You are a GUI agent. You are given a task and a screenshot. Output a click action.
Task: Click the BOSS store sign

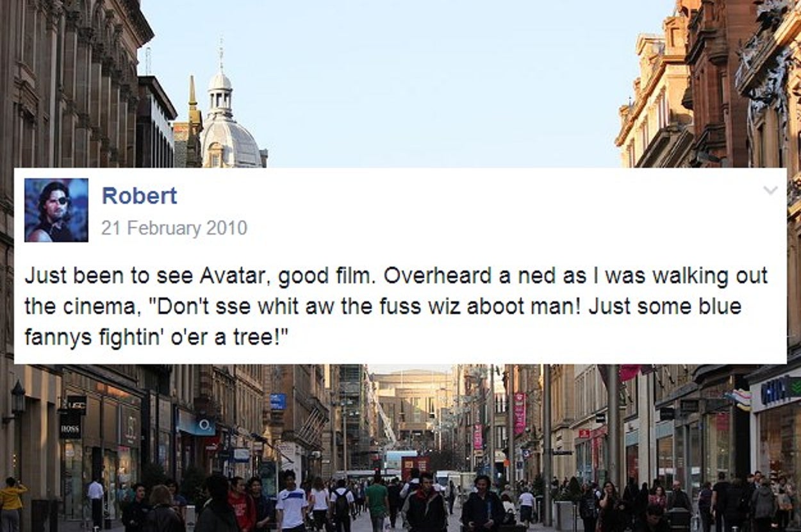click(69, 426)
